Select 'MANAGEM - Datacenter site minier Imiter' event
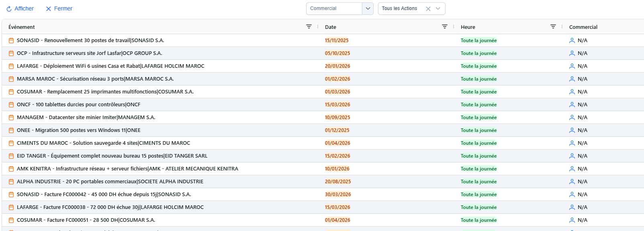This screenshot has height=231, width=644. tap(86, 118)
